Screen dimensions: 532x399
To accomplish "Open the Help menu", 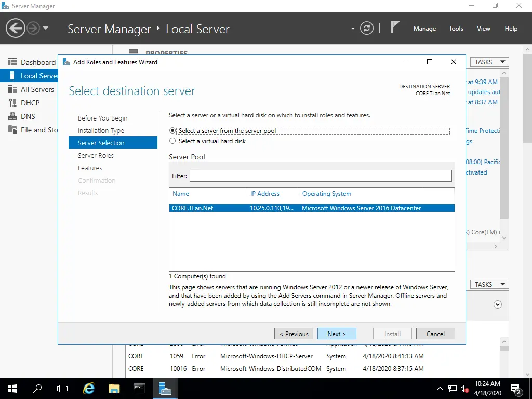I will [x=511, y=29].
